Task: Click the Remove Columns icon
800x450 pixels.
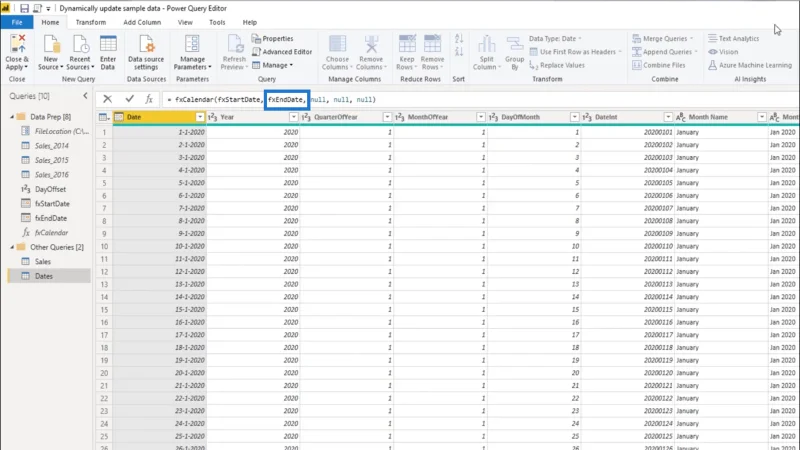Action: coord(371,44)
